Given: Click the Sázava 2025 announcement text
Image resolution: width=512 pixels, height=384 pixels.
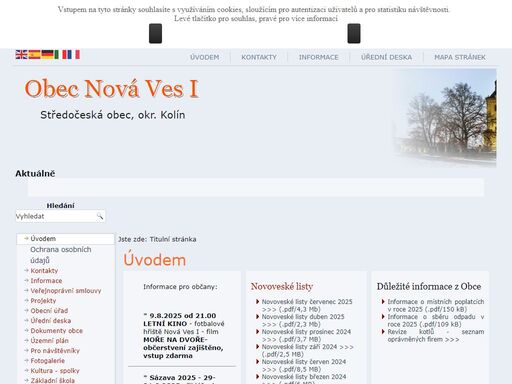Looking at the screenshot, I should click(x=180, y=379).
